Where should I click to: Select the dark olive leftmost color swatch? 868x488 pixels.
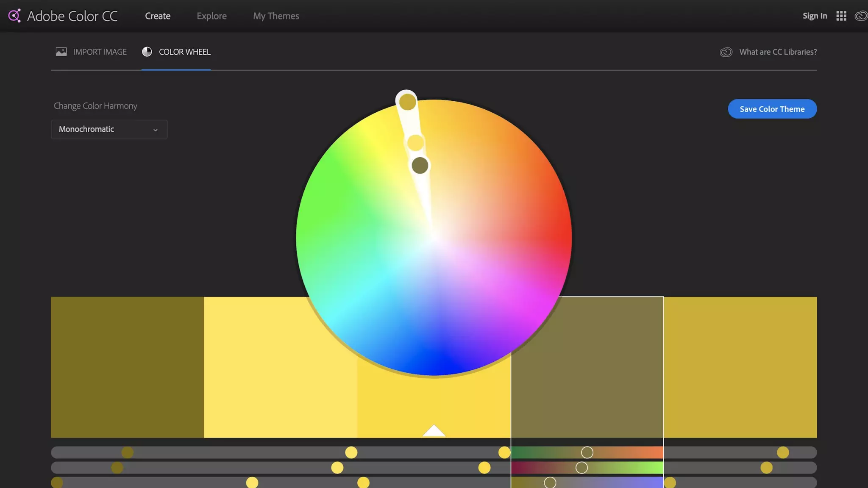tap(127, 367)
